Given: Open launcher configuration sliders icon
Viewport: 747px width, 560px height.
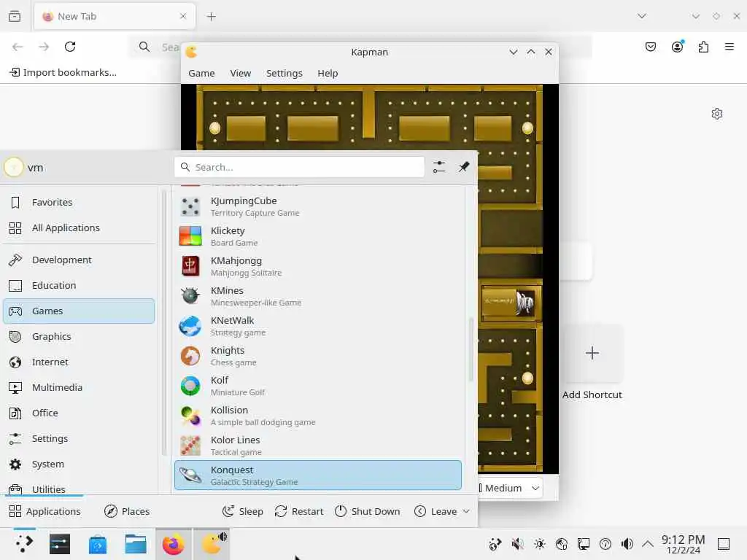Looking at the screenshot, I should [439, 167].
